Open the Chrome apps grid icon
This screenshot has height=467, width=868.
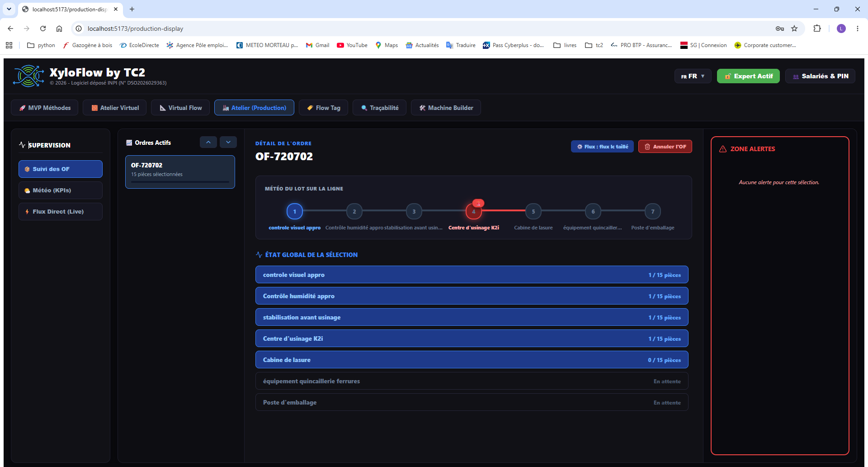(x=9, y=45)
